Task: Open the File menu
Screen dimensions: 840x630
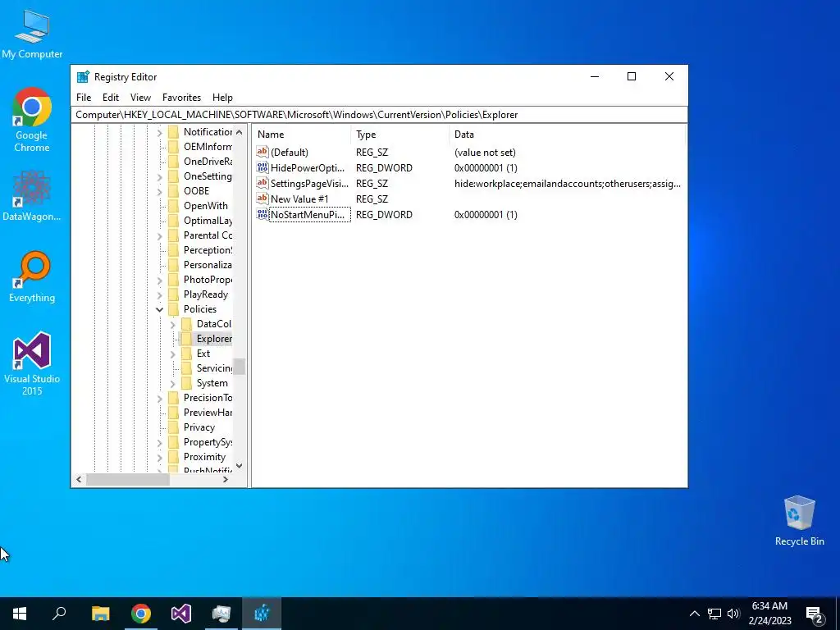Action: 84,98
